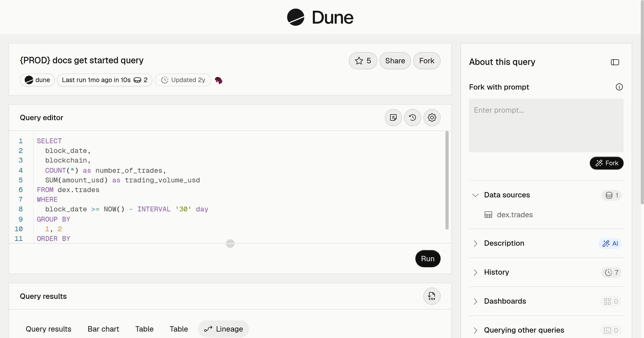Click the contributor avatar next to Updated 2y
644x338 pixels.
click(219, 80)
